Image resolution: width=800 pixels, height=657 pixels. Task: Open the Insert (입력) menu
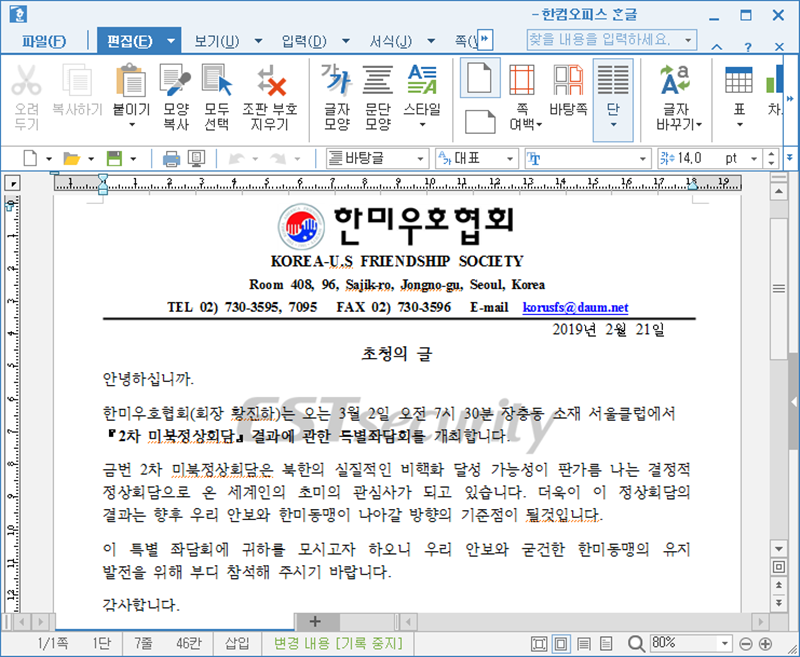pos(304,41)
